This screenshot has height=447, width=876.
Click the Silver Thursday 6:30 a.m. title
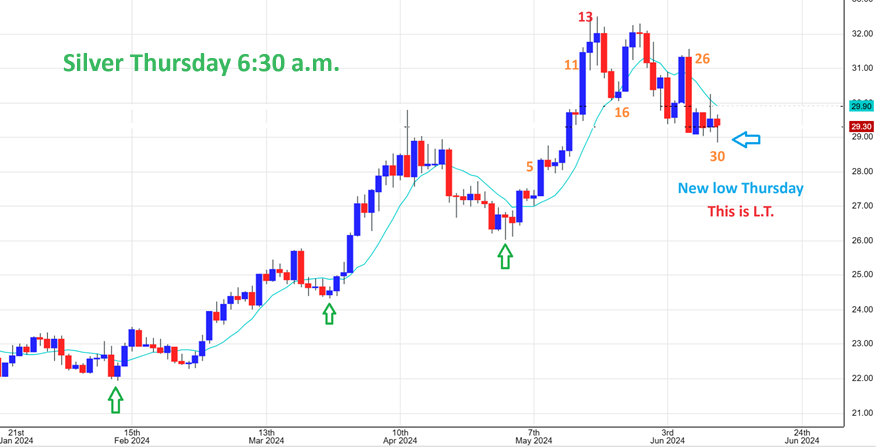(x=201, y=64)
